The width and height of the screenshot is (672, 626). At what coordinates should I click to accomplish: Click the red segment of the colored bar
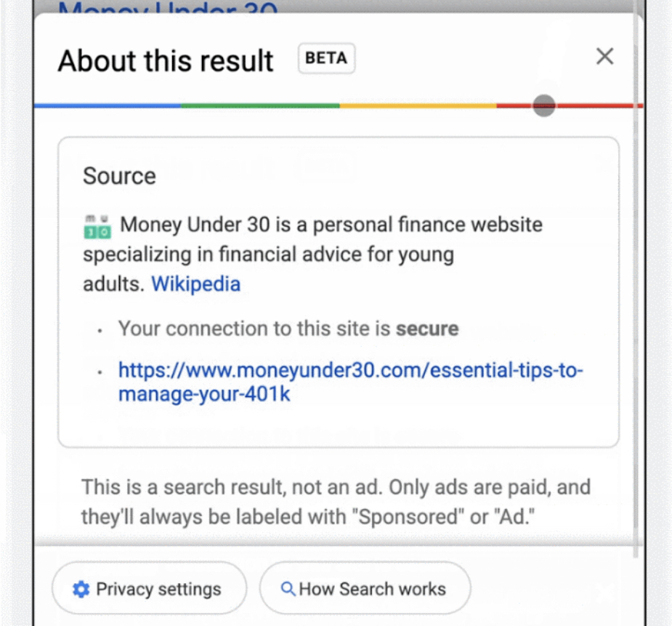click(596, 105)
